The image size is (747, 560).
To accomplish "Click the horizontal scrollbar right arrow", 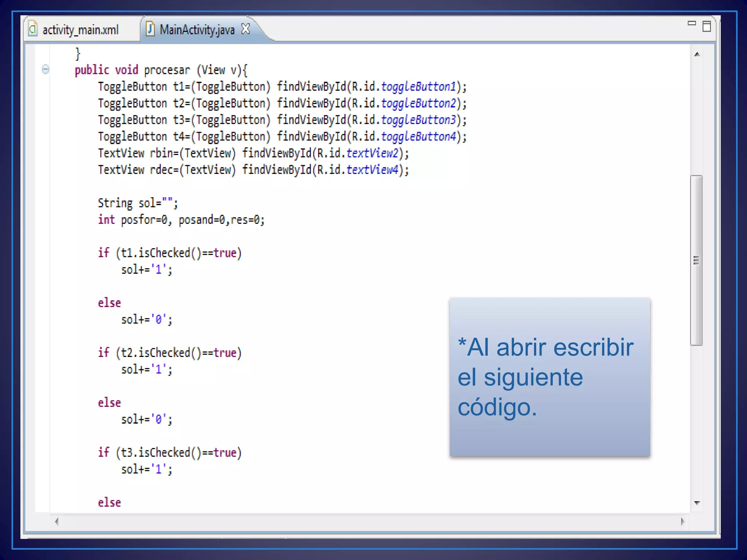I will 682,522.
